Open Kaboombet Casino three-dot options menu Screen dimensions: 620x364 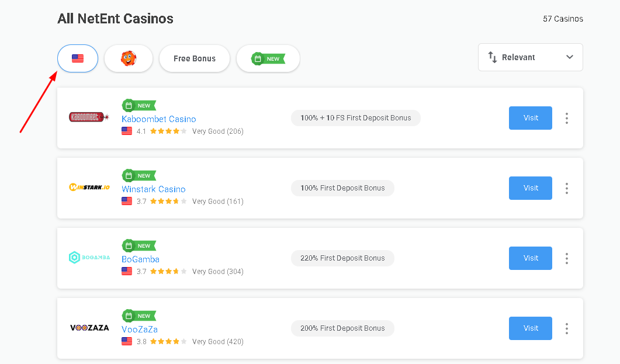pyautogui.click(x=567, y=118)
